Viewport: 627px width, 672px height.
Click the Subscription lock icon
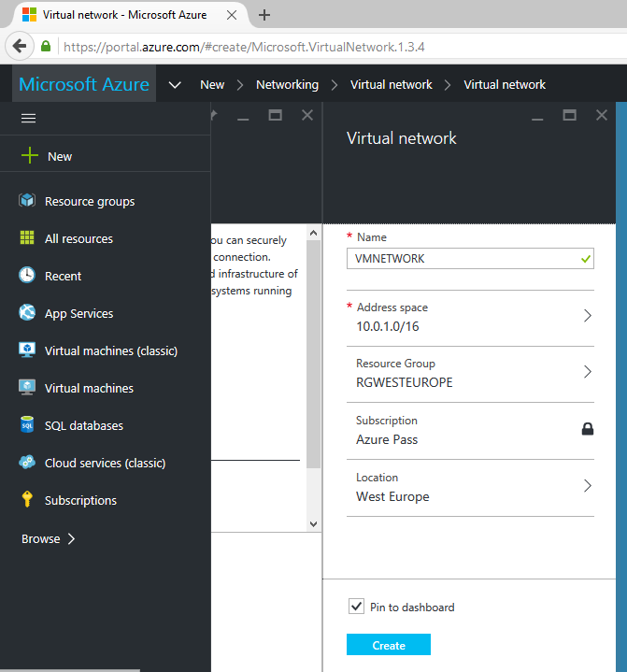[x=588, y=429]
